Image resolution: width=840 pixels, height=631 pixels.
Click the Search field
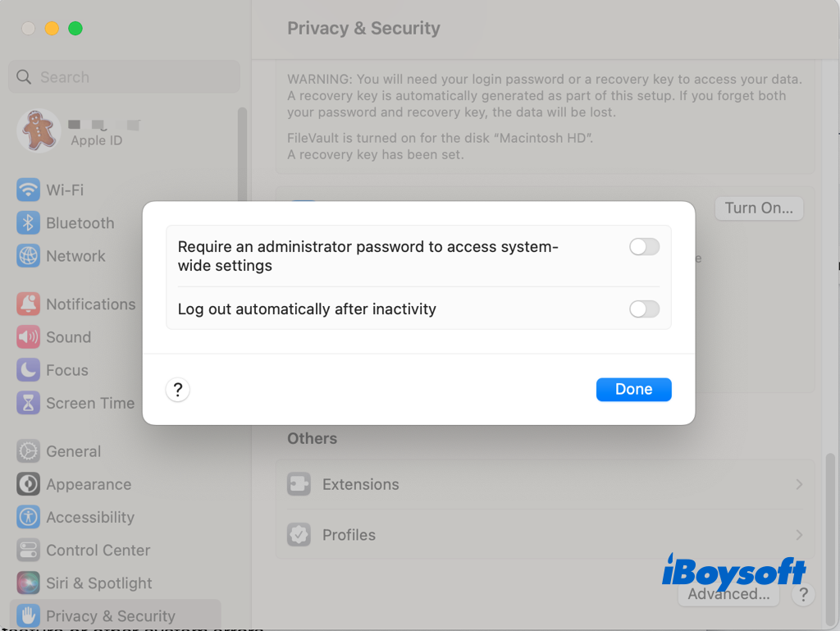coord(124,77)
